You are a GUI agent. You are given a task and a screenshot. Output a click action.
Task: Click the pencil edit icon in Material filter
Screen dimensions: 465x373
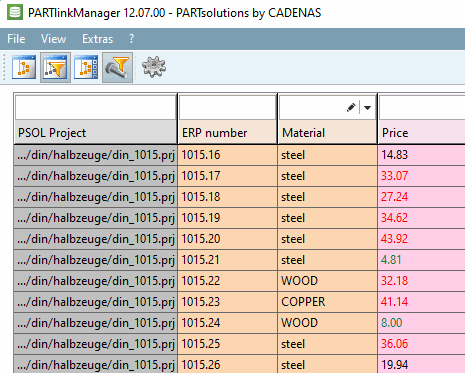(351, 107)
